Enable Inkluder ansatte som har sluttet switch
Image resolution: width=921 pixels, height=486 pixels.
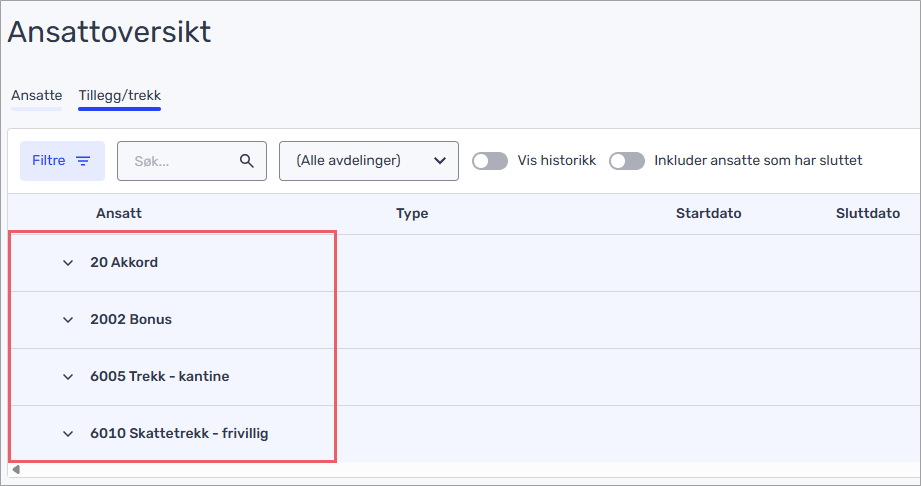pyautogui.click(x=627, y=161)
